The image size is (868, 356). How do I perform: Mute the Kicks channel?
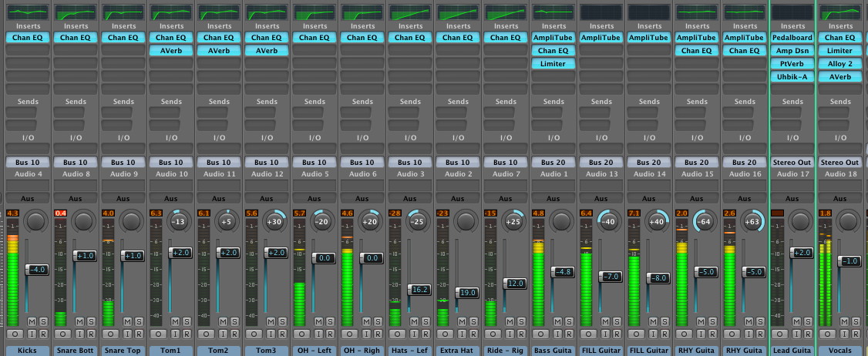tap(32, 321)
